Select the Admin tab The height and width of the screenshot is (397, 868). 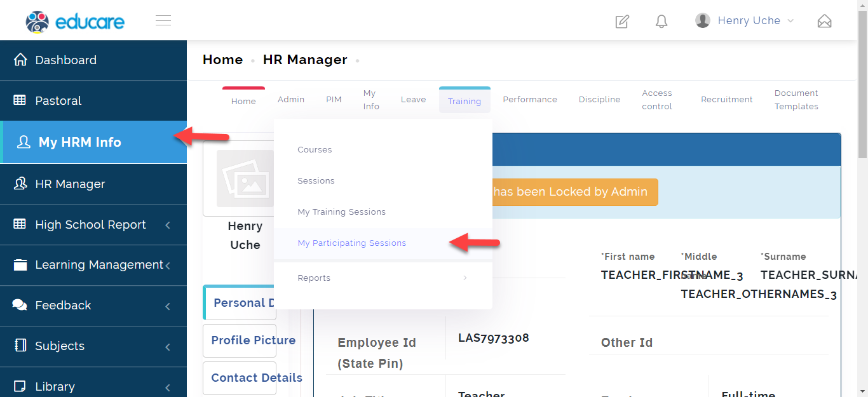[291, 100]
